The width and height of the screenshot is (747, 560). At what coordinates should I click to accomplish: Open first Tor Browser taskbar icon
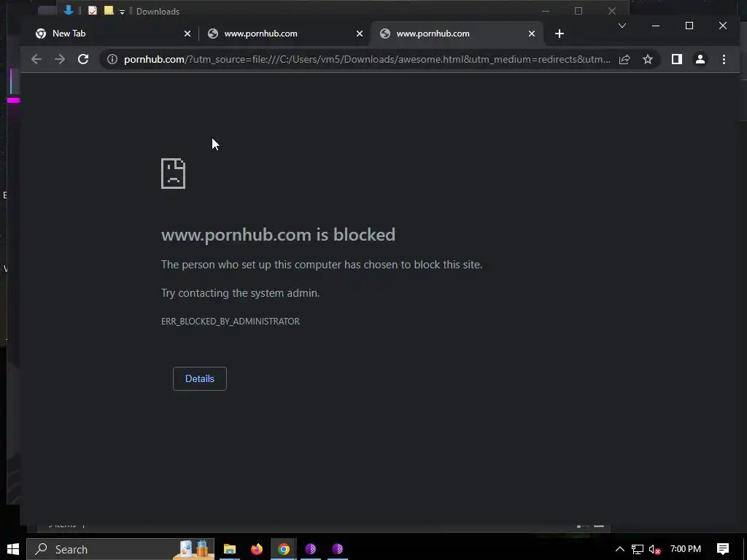coord(311,549)
